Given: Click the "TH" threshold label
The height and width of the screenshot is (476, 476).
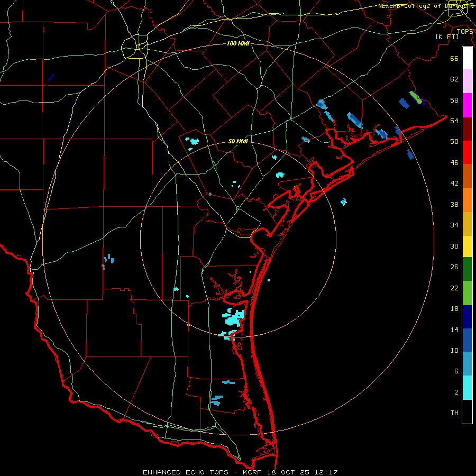Looking at the screenshot, I should 454,413.
